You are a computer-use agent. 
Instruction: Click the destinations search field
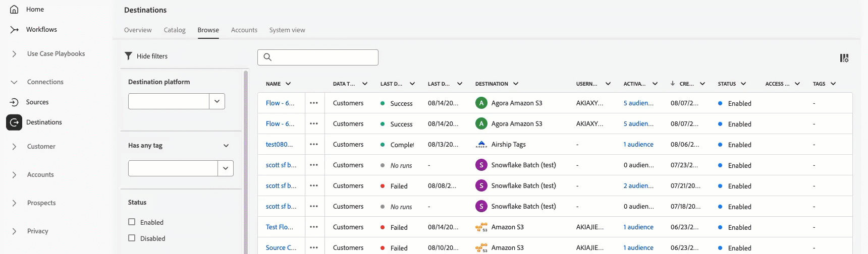point(323,57)
